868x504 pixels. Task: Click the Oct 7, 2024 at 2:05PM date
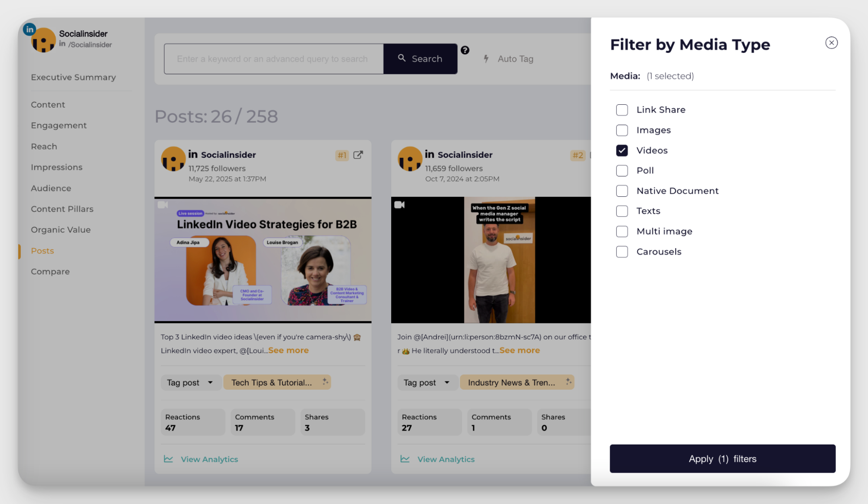[462, 179]
